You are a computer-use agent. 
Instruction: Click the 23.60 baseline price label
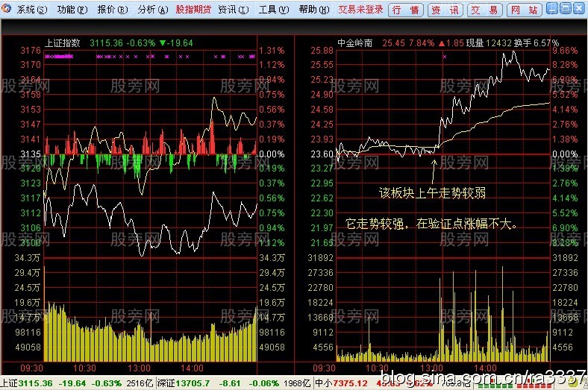click(322, 154)
